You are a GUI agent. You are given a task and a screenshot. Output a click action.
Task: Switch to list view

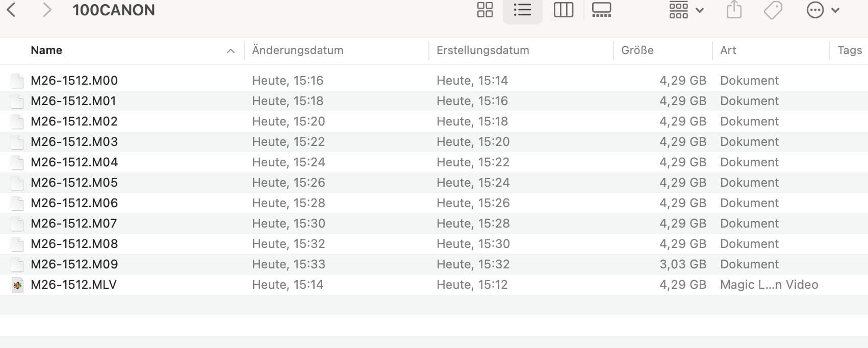point(522,10)
